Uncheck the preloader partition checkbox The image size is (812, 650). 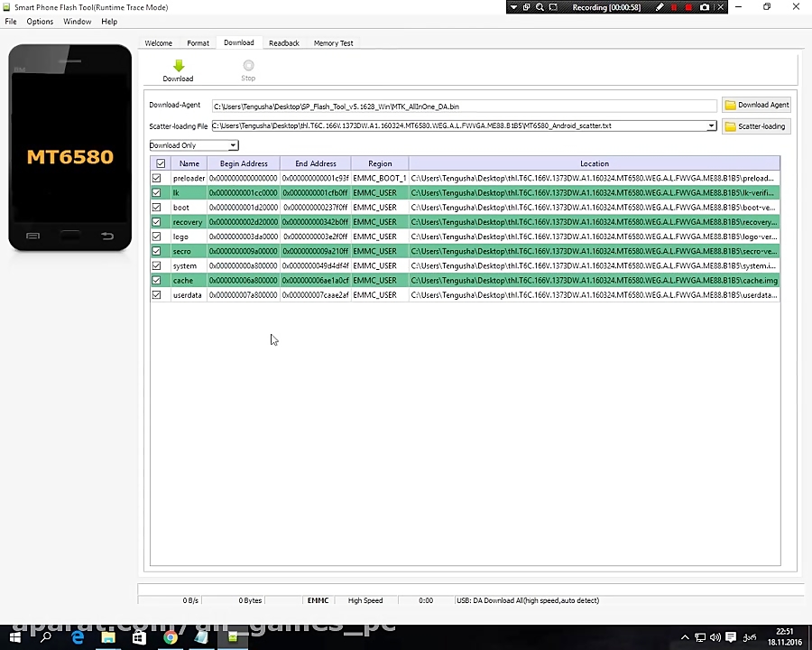tap(157, 178)
